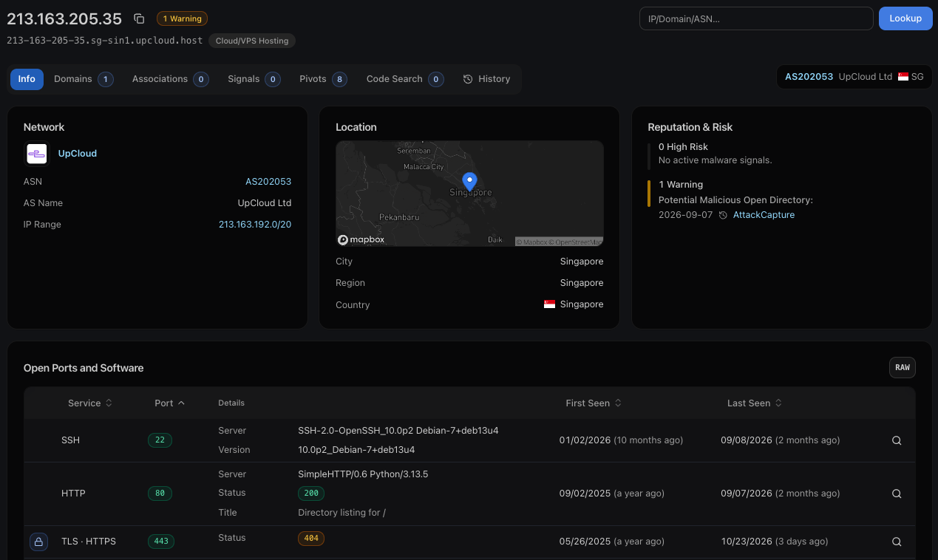Open the History tab

pos(487,79)
